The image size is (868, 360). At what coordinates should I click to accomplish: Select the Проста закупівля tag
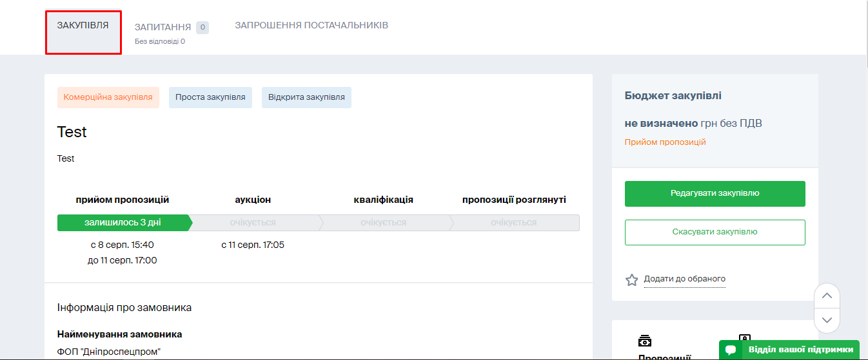(210, 97)
